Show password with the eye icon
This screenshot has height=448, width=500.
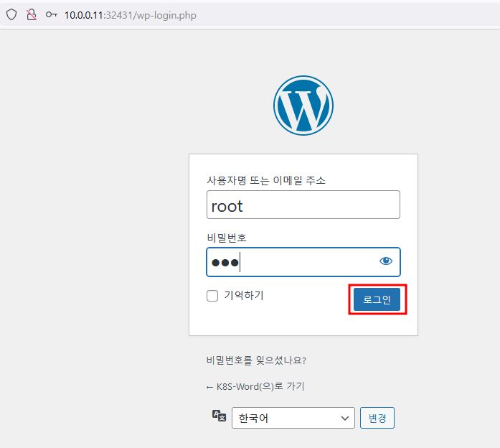coord(386,261)
